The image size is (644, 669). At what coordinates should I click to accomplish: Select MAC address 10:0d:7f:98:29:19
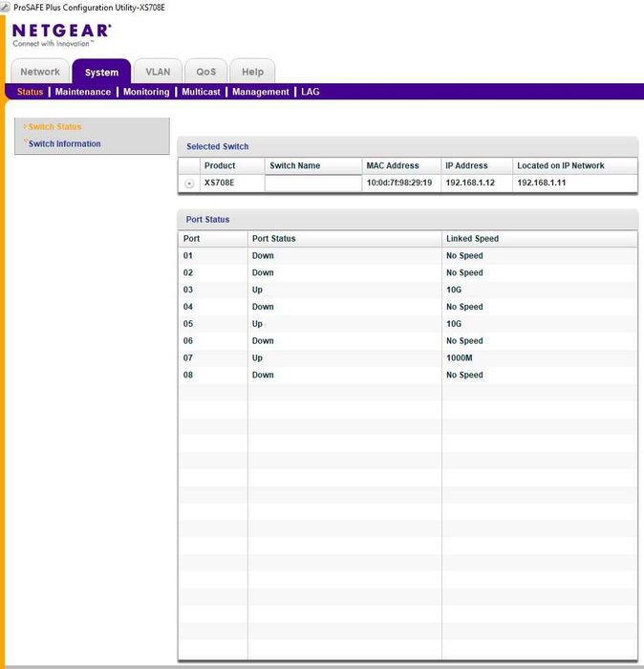tap(399, 183)
